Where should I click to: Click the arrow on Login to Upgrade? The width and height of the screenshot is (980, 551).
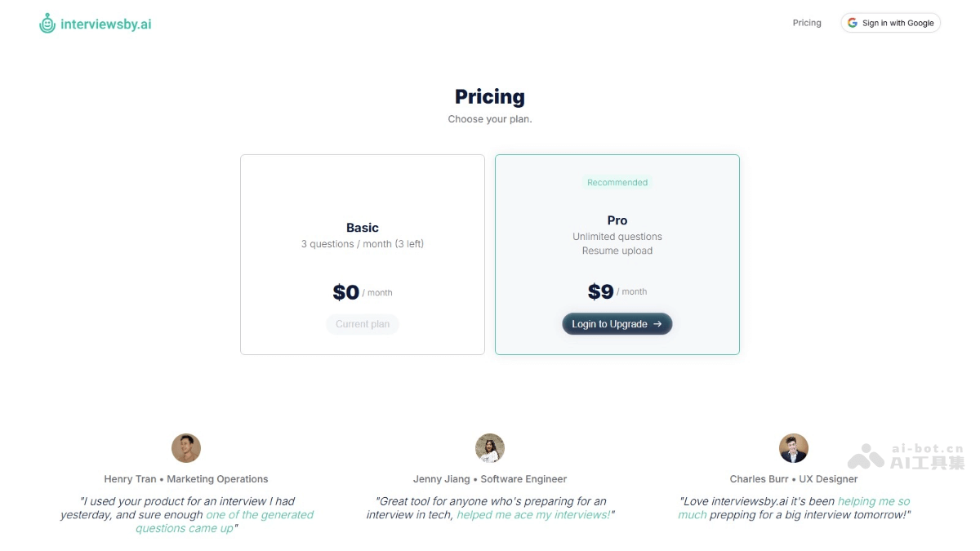click(x=657, y=324)
